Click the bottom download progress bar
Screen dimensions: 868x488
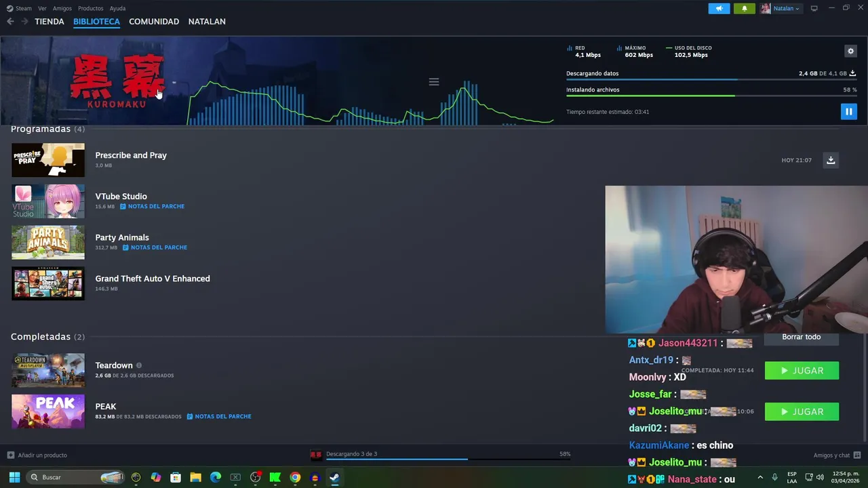coord(448,460)
